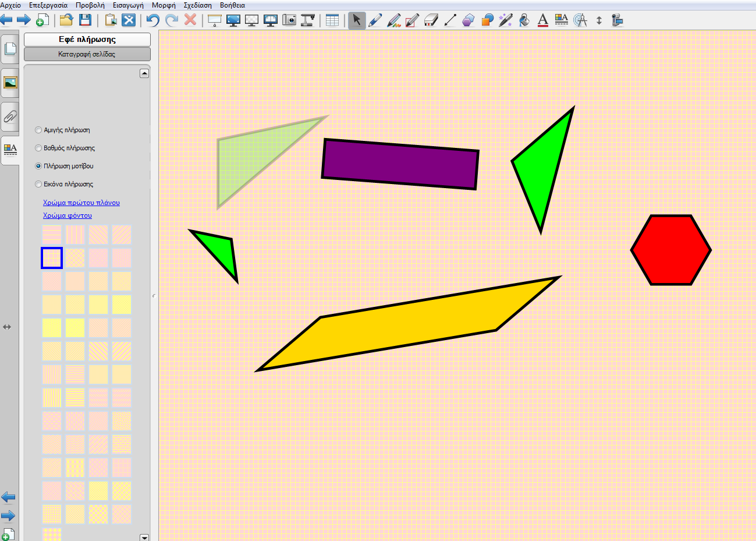
Task: Choose the Select arrow tool
Action: [x=357, y=20]
